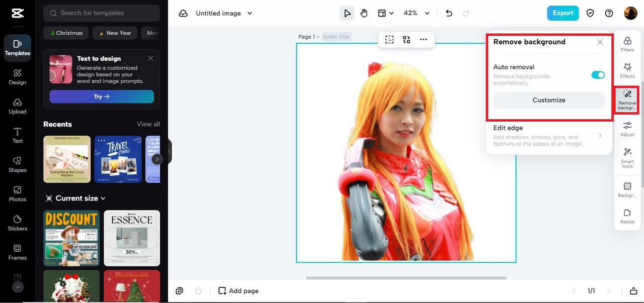This screenshot has width=644, height=303.
Task: Open the Untitled image name dropdown
Action: (224, 14)
